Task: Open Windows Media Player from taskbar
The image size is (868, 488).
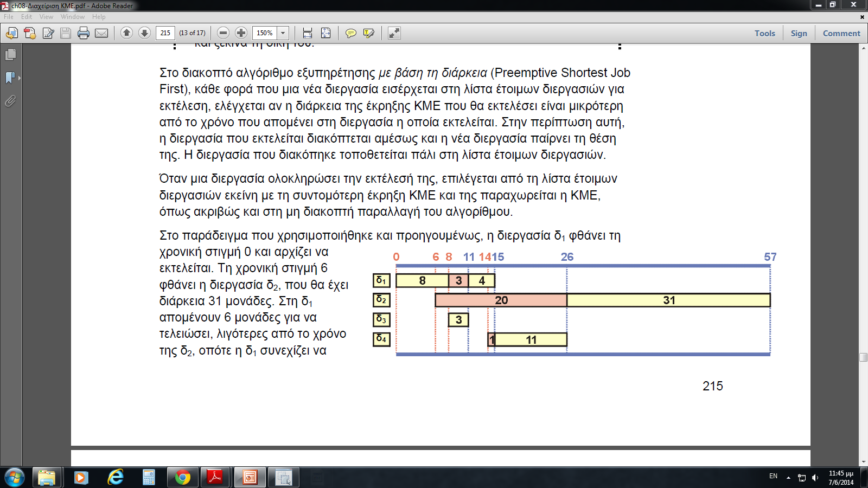Action: coord(81,477)
